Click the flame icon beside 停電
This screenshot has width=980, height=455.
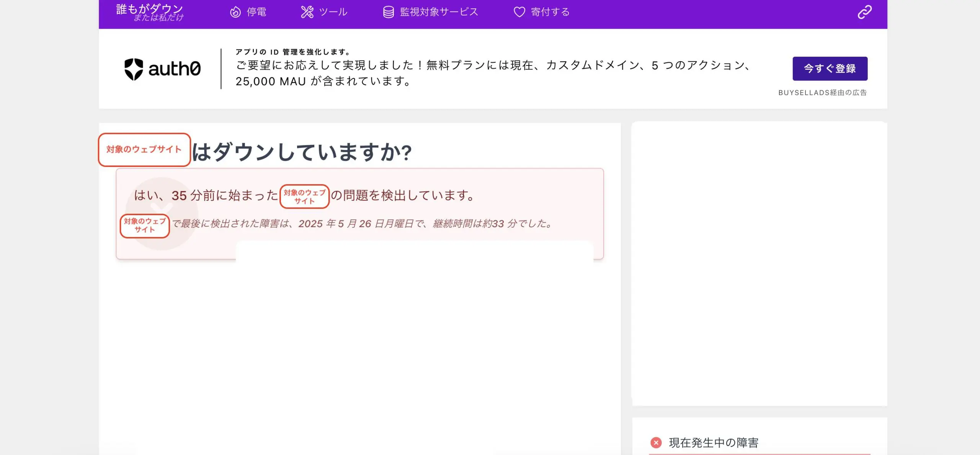click(x=235, y=11)
